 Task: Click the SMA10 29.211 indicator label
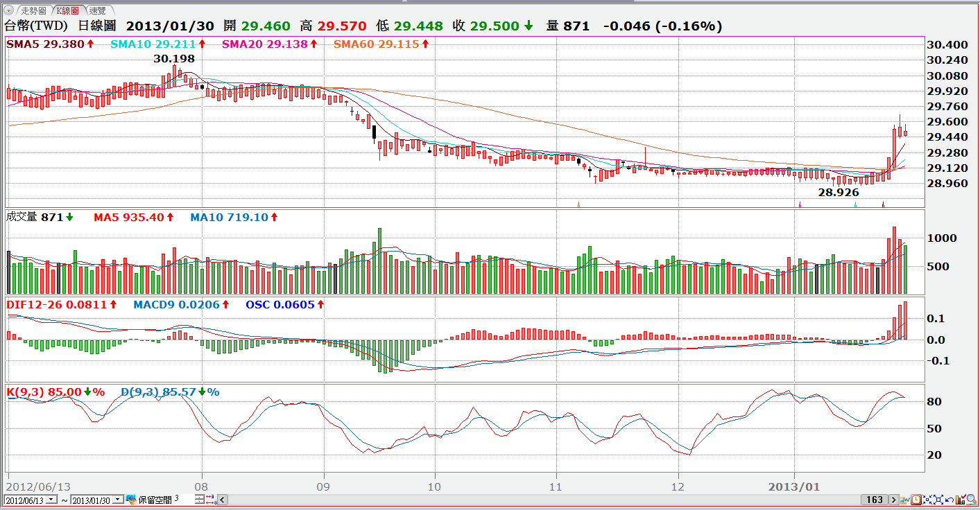[158, 44]
